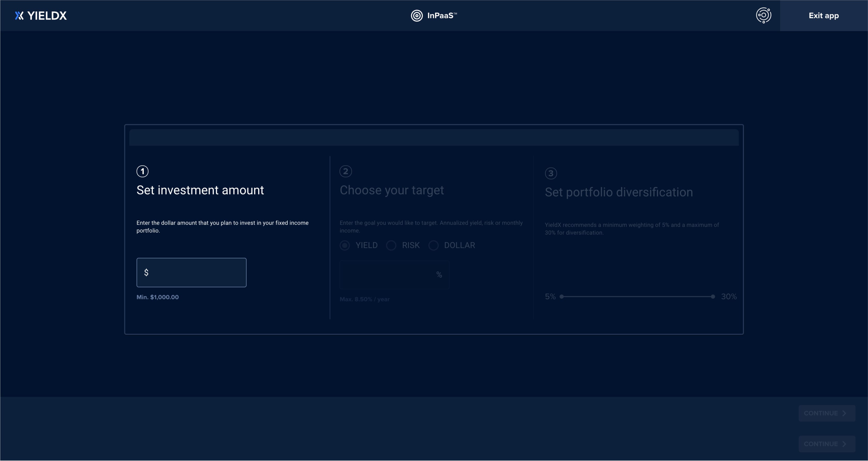Click the step 1 number badge
868x461 pixels.
point(142,171)
